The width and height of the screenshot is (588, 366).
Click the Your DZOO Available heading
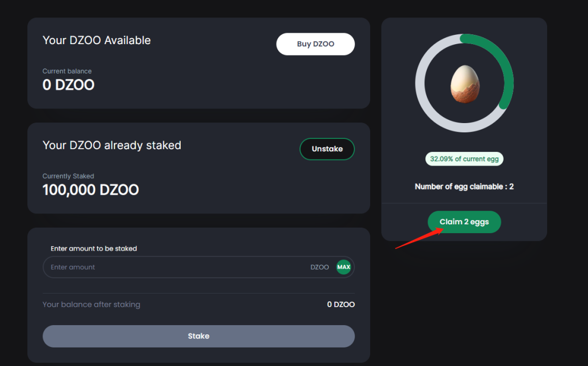[x=96, y=40]
